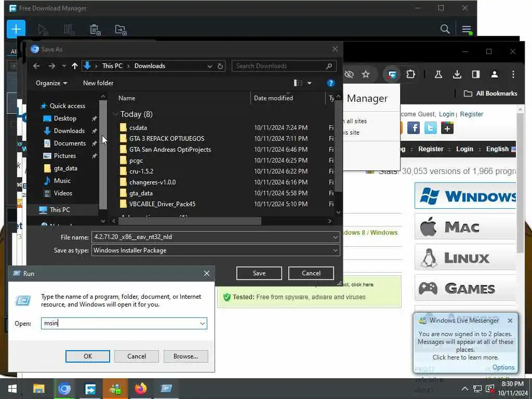Expand Run dialog Open combo box arrow
This screenshot has width=532, height=399.
(x=203, y=323)
